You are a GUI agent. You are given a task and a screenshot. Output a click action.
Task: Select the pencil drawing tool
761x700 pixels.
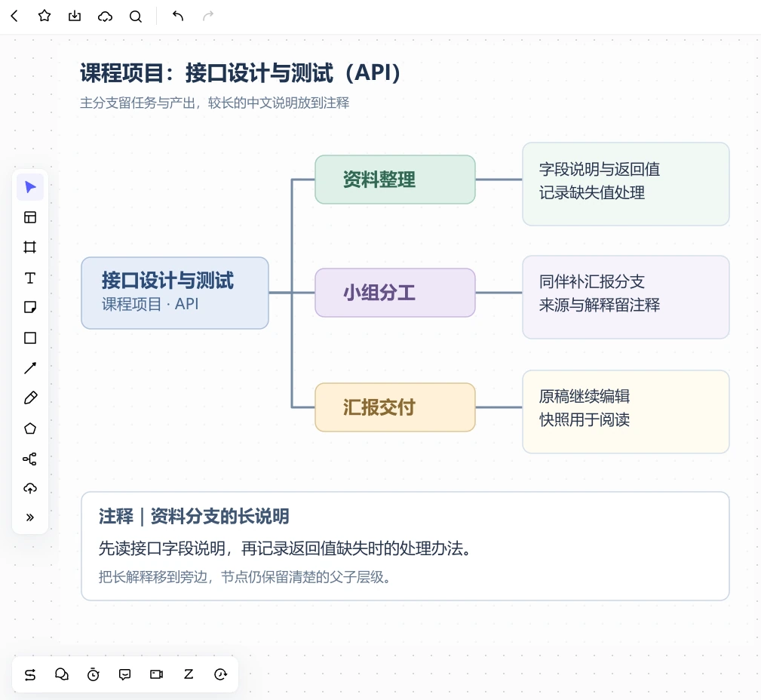pos(30,398)
